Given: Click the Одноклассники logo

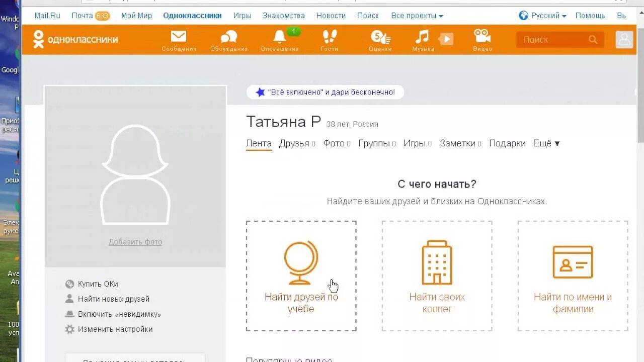Looking at the screenshot, I should [75, 39].
